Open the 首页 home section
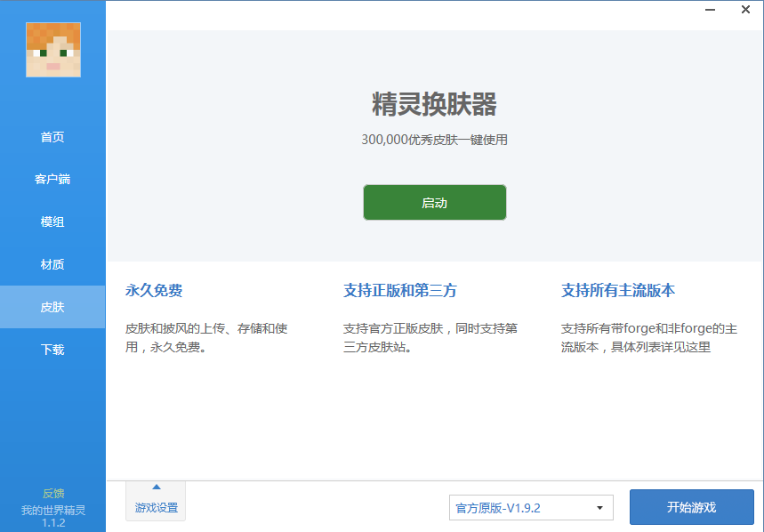 52,137
